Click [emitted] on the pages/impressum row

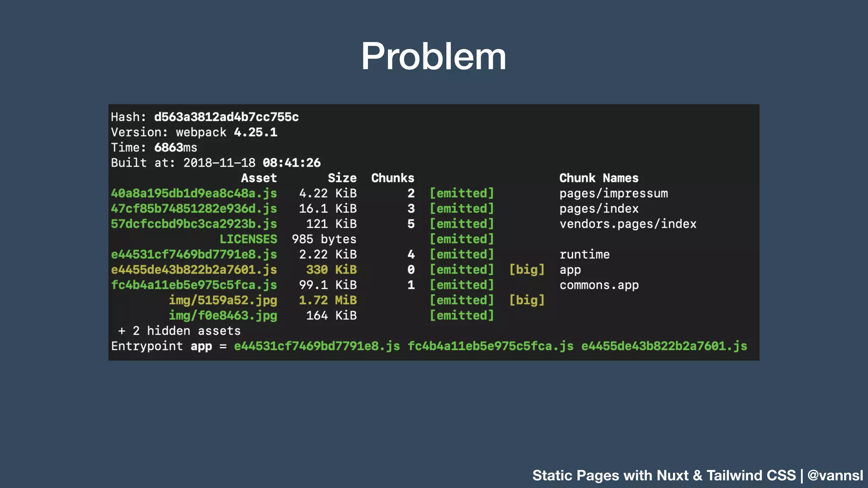click(x=462, y=193)
